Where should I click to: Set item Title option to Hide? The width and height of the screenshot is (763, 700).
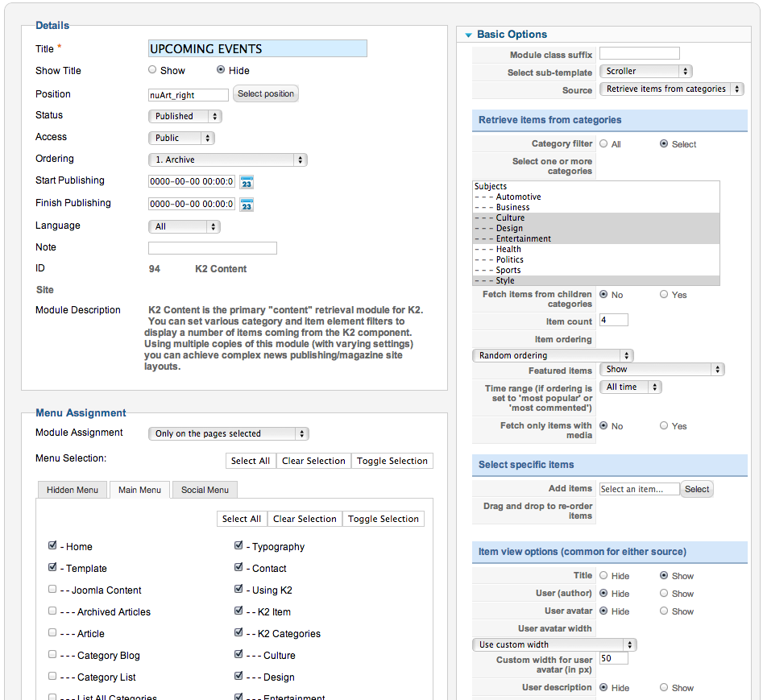pyautogui.click(x=603, y=575)
